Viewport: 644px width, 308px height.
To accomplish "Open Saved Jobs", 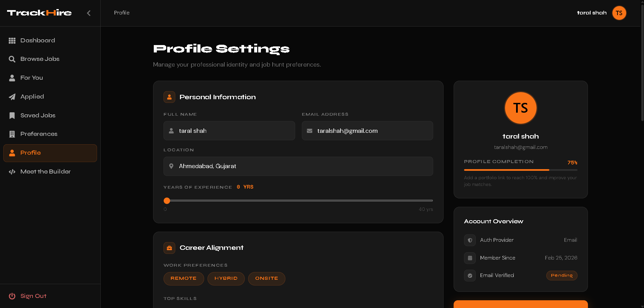I will click(x=50, y=115).
